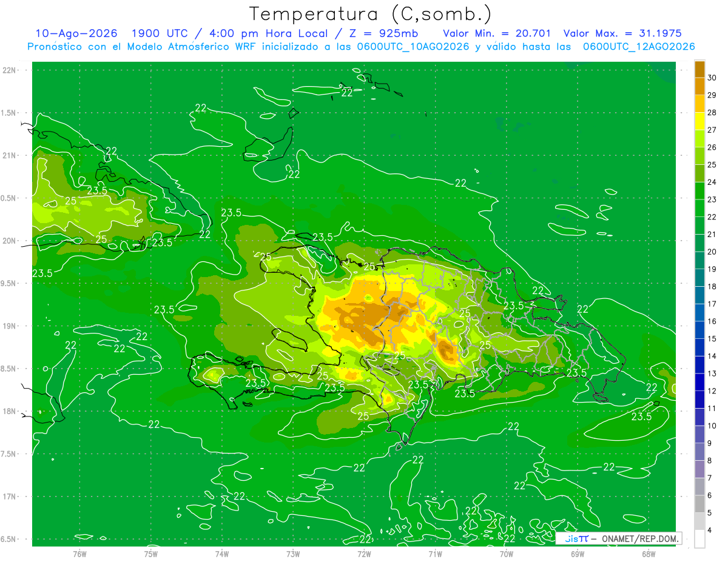Click the '30' value on color scale
The image size is (728, 562).
(712, 78)
